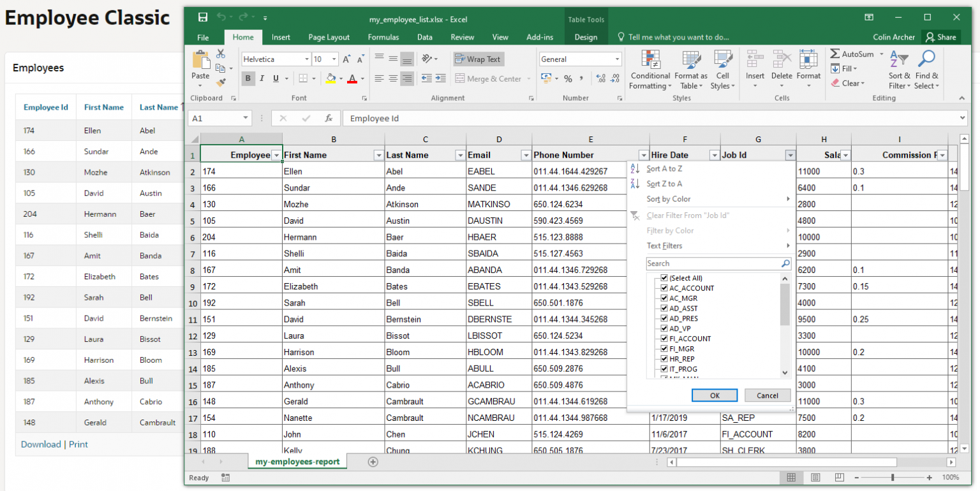Add a new sheet with plus icon
980x491 pixels.
point(373,462)
